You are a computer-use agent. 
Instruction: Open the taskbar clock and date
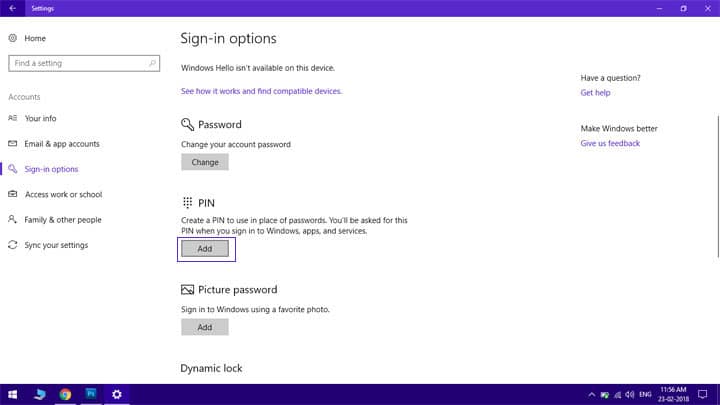673,394
